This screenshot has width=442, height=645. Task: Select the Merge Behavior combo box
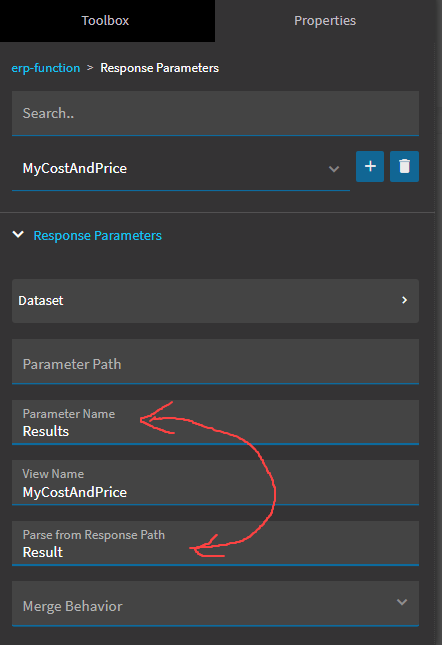(x=215, y=603)
